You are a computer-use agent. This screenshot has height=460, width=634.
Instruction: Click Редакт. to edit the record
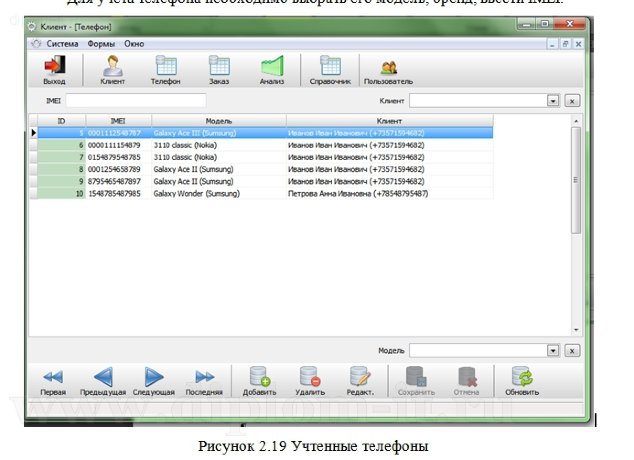click(x=360, y=381)
